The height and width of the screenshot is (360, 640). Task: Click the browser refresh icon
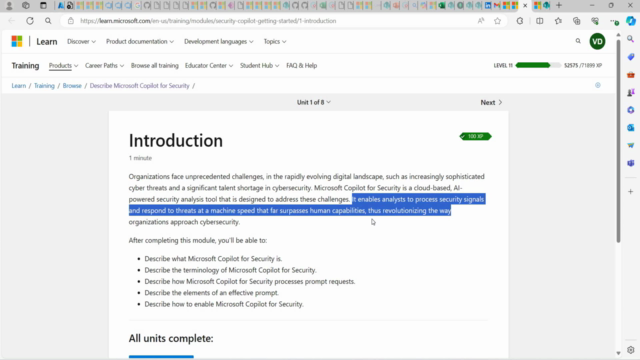[x=30, y=21]
